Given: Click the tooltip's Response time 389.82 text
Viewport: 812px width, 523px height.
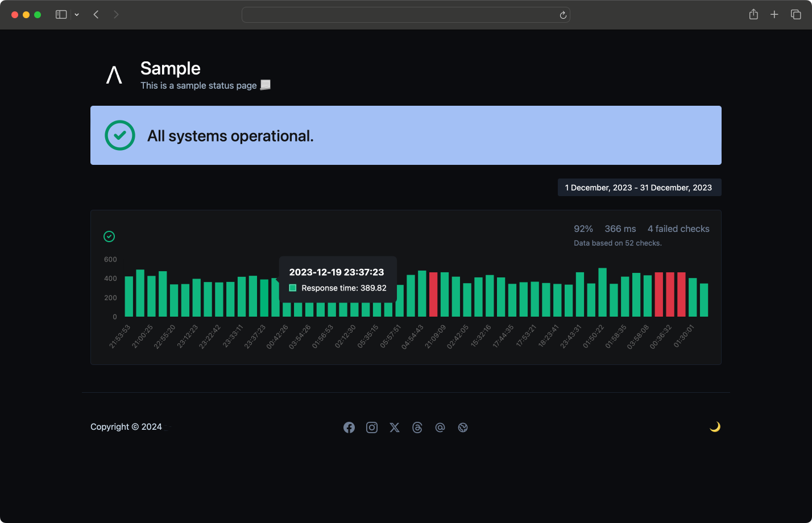Looking at the screenshot, I should point(344,288).
